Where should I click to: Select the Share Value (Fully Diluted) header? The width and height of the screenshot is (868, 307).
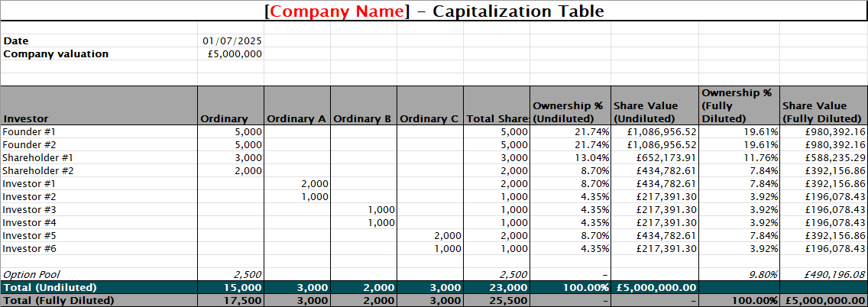coord(823,111)
